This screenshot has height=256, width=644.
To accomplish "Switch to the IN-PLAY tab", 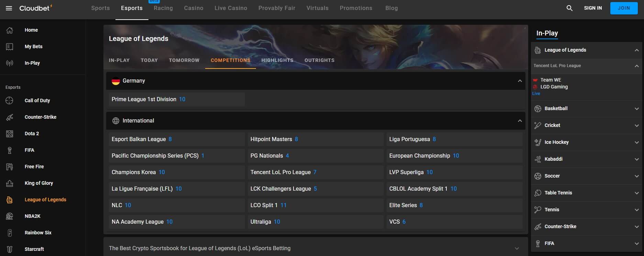I will 119,60.
